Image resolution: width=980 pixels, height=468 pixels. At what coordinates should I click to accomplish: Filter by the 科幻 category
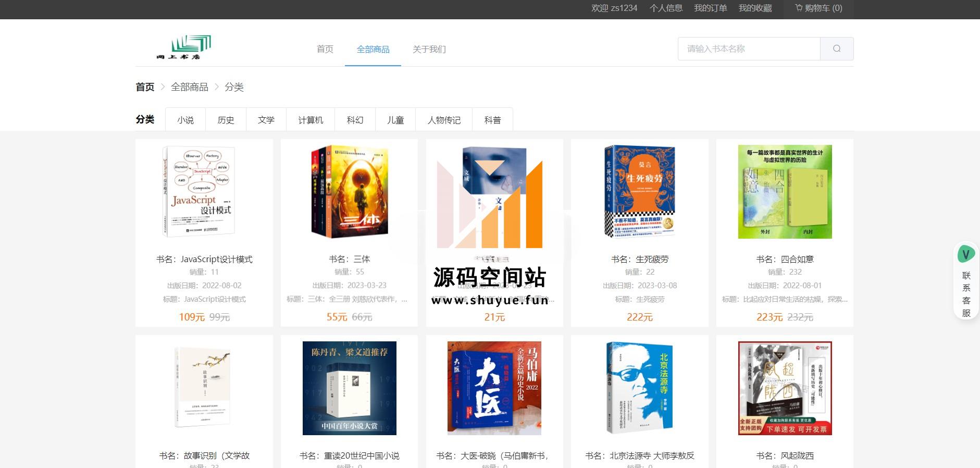pyautogui.click(x=355, y=120)
